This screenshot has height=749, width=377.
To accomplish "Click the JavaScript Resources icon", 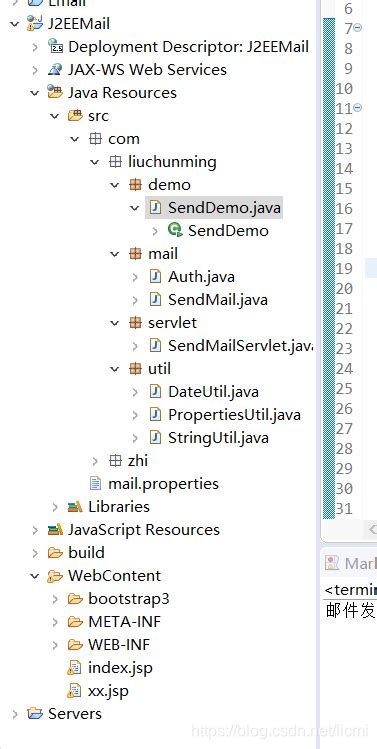I will (55, 530).
